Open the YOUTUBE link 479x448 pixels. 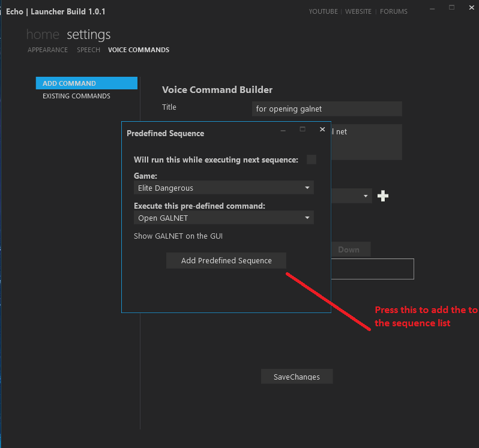click(x=323, y=11)
